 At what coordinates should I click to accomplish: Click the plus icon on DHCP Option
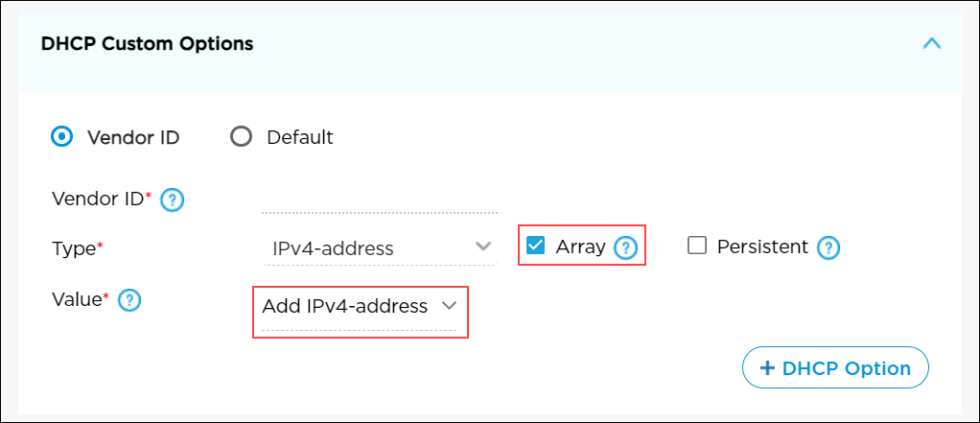point(767,368)
